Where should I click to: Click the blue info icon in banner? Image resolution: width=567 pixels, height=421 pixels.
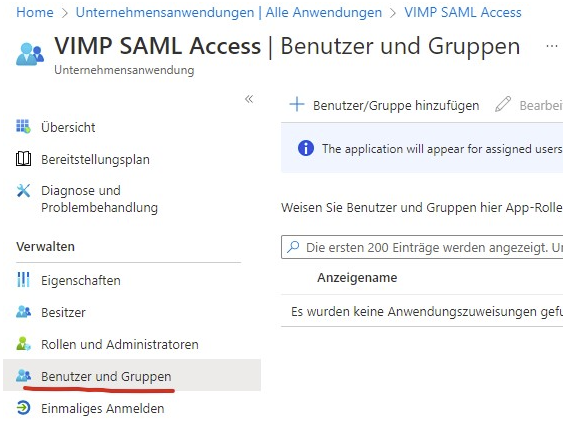[306, 148]
